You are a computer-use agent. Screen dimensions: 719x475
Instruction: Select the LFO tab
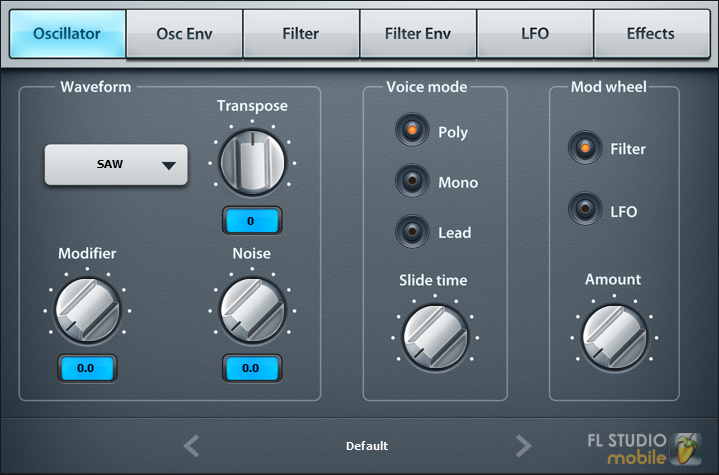(x=535, y=33)
